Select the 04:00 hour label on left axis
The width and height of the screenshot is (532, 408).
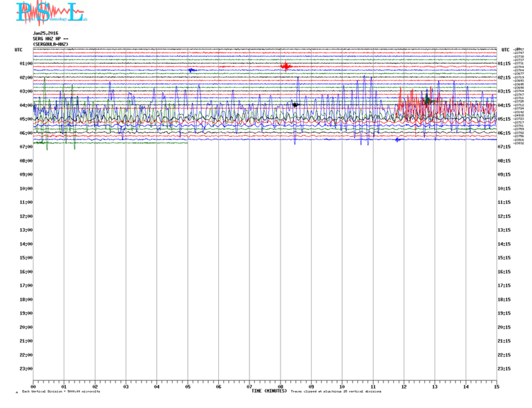tap(26, 105)
